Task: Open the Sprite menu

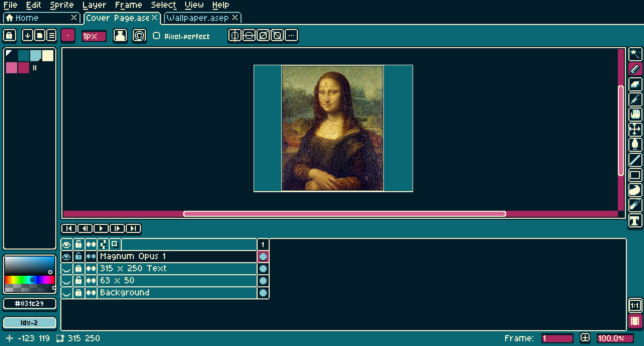Action: point(62,5)
